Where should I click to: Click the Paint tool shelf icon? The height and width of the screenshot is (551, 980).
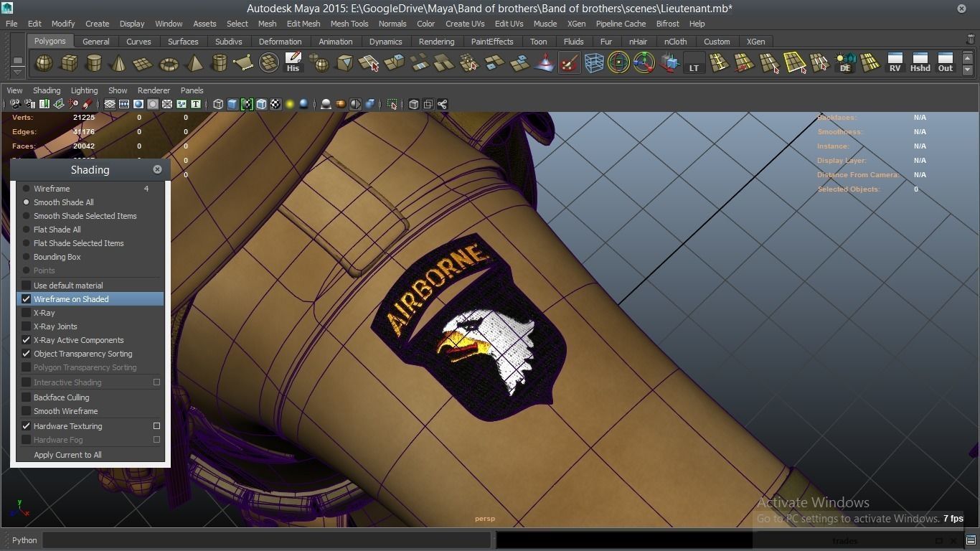tap(570, 64)
